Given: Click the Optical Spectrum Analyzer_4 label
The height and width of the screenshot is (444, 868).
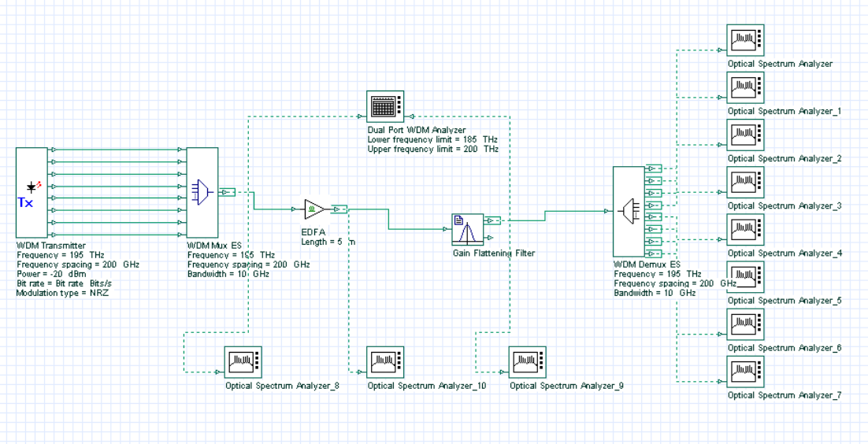Looking at the screenshot, I should pyautogui.click(x=785, y=253).
